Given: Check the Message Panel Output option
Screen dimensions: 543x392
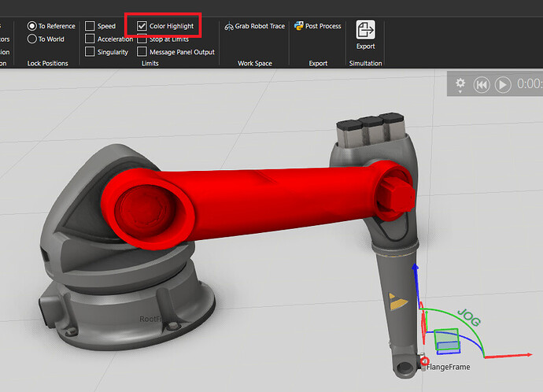Looking at the screenshot, I should point(142,52).
